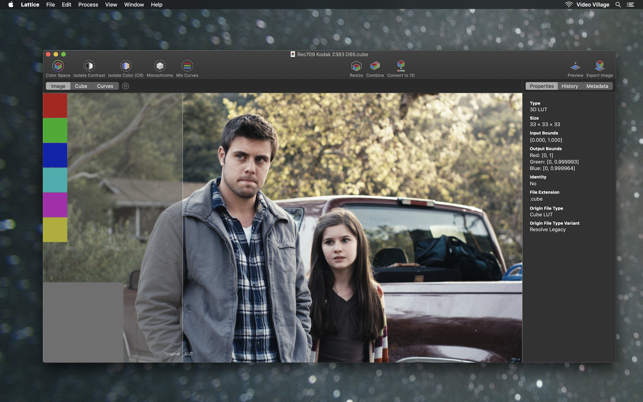Click the Color Space toolbar icon
Viewport: 643px width, 402px height.
tap(57, 66)
